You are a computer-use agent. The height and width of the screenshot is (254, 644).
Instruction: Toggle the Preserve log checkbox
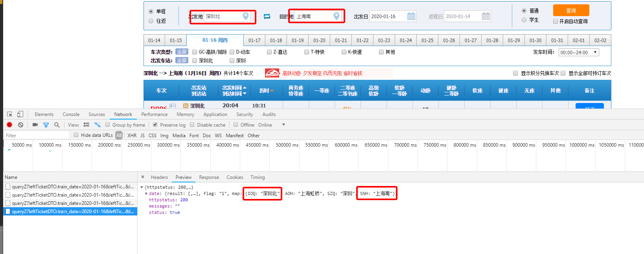tap(155, 125)
